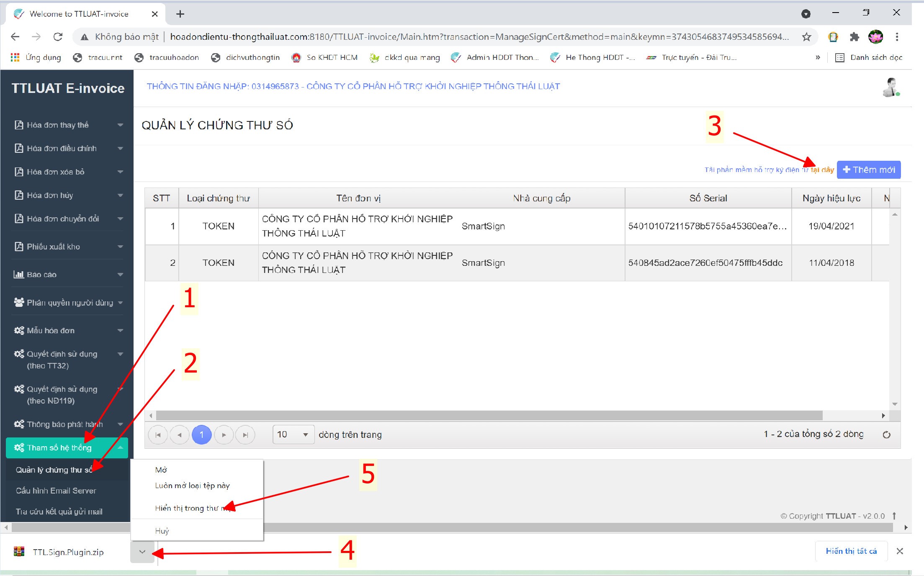
Task: Bookmark page with star icon
Action: coord(806,37)
